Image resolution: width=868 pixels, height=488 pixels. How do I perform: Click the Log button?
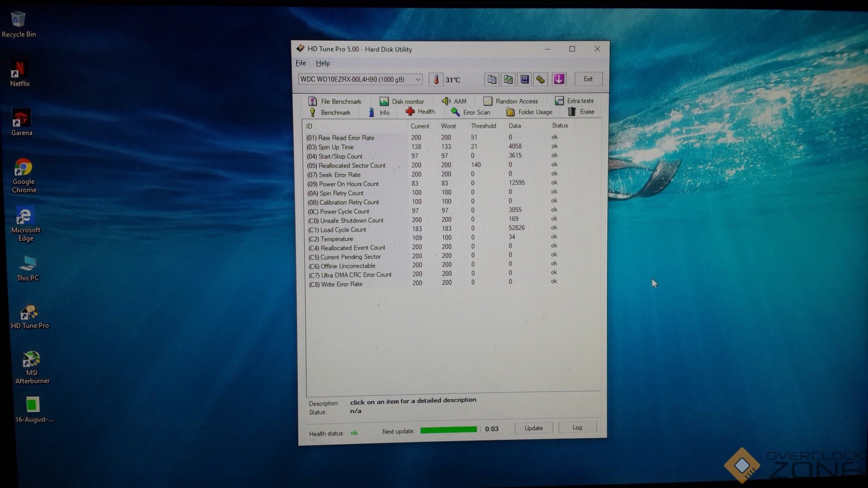pyautogui.click(x=577, y=427)
